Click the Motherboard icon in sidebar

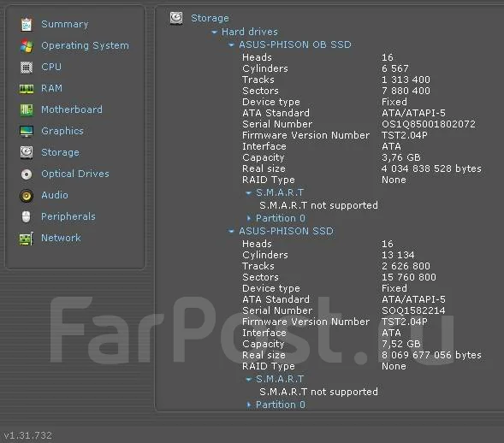coord(27,109)
